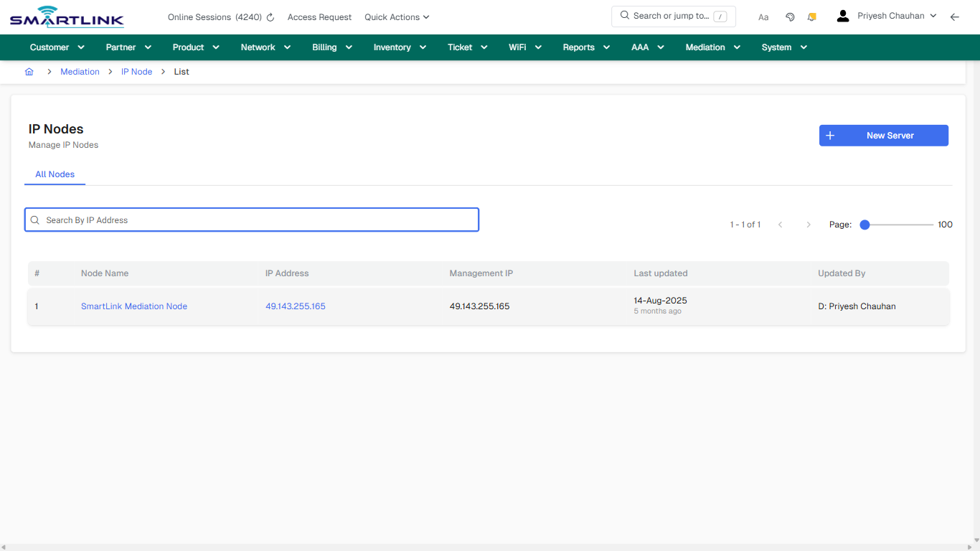Image resolution: width=980 pixels, height=551 pixels.
Task: Click the Aa text size icon
Action: (x=763, y=17)
